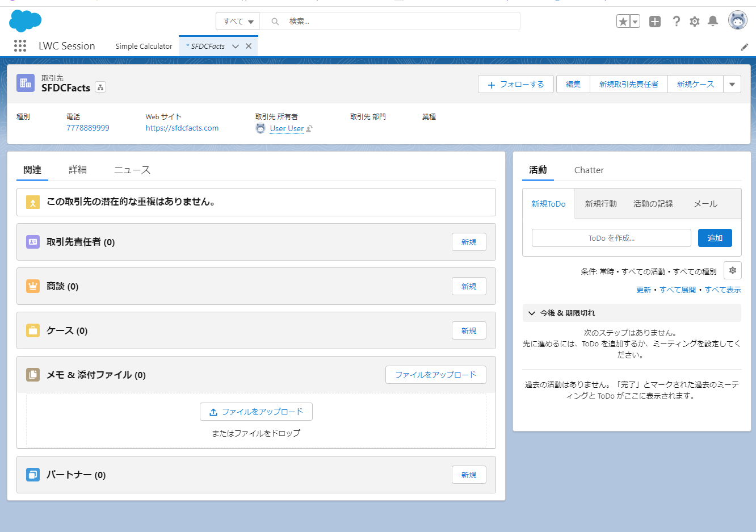Click the 更新 refresh link

[644, 290]
